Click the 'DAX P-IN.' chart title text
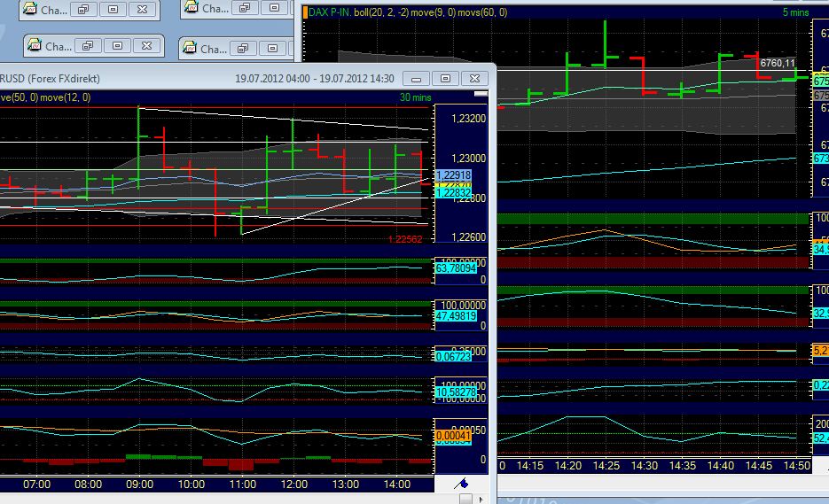This screenshot has height=504, width=829. pyautogui.click(x=329, y=12)
